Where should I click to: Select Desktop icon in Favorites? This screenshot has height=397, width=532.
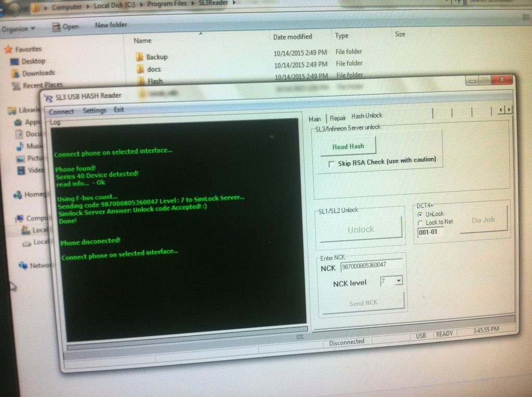coord(15,61)
